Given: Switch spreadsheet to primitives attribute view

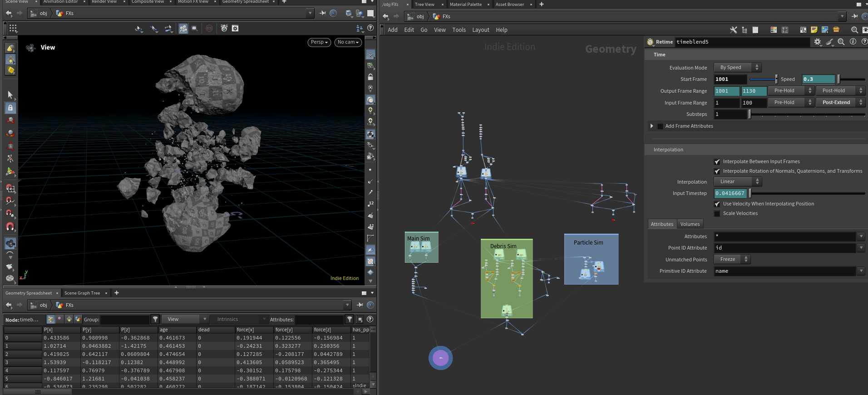Looking at the screenshot, I should (x=69, y=320).
